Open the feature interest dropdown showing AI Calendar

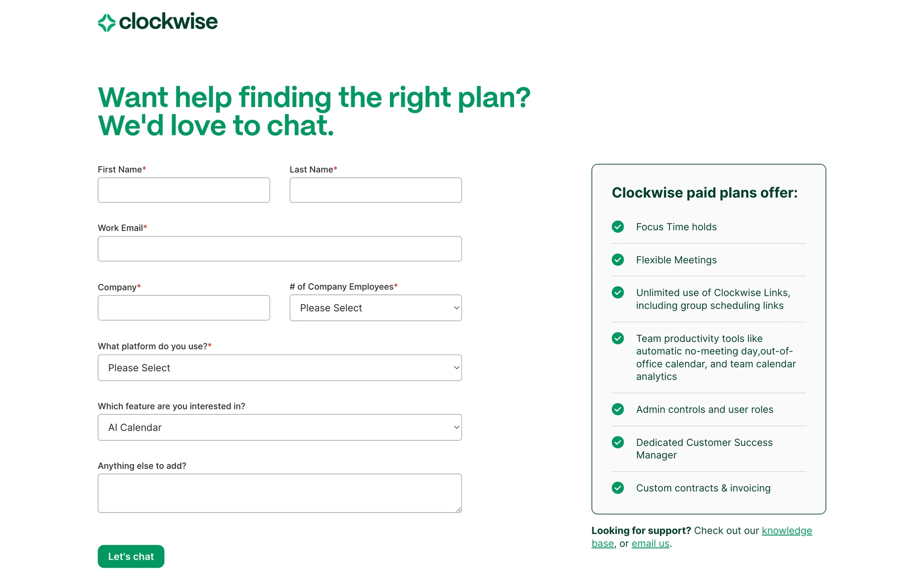point(280,428)
